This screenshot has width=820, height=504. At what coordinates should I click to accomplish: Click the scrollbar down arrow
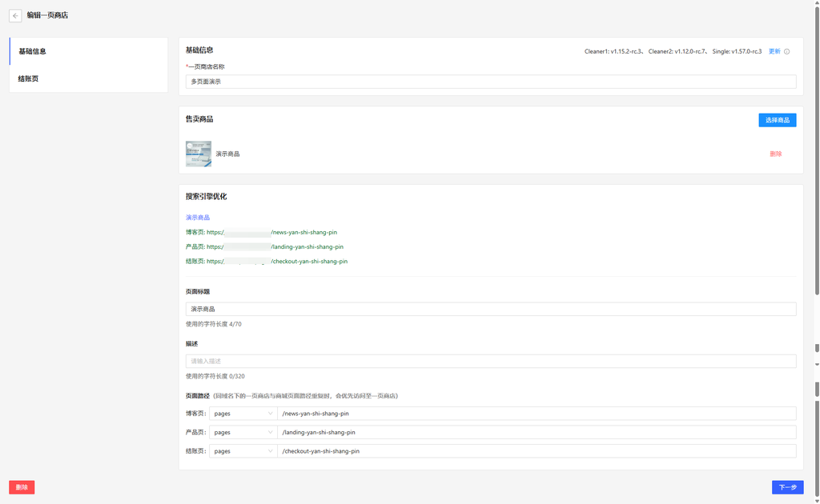click(816, 499)
